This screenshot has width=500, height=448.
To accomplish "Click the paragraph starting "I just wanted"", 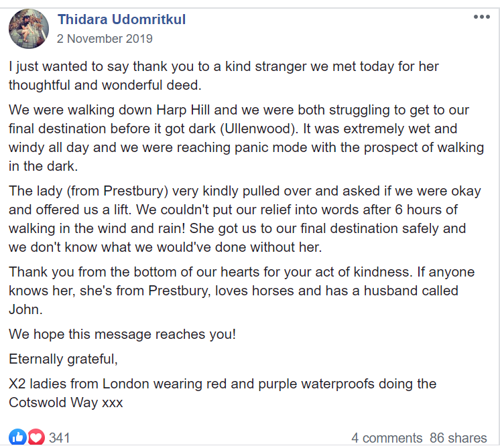I will point(223,76).
